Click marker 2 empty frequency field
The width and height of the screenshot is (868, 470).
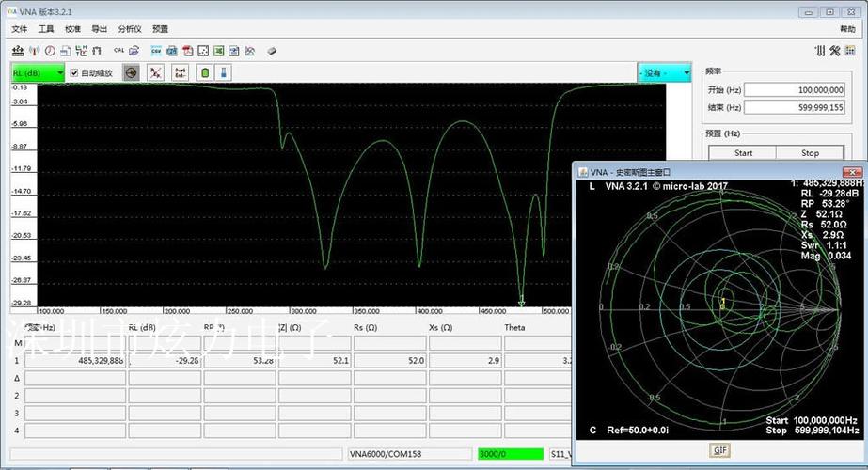click(x=75, y=396)
